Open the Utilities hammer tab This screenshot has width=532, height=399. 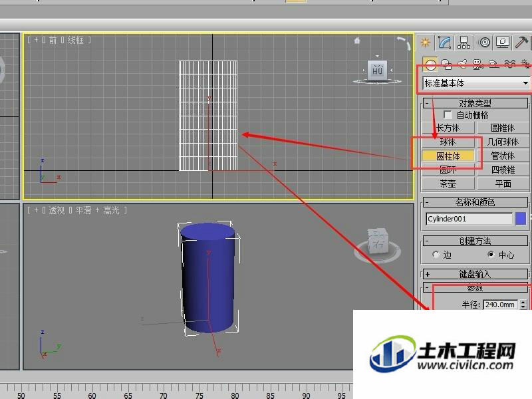pos(521,43)
